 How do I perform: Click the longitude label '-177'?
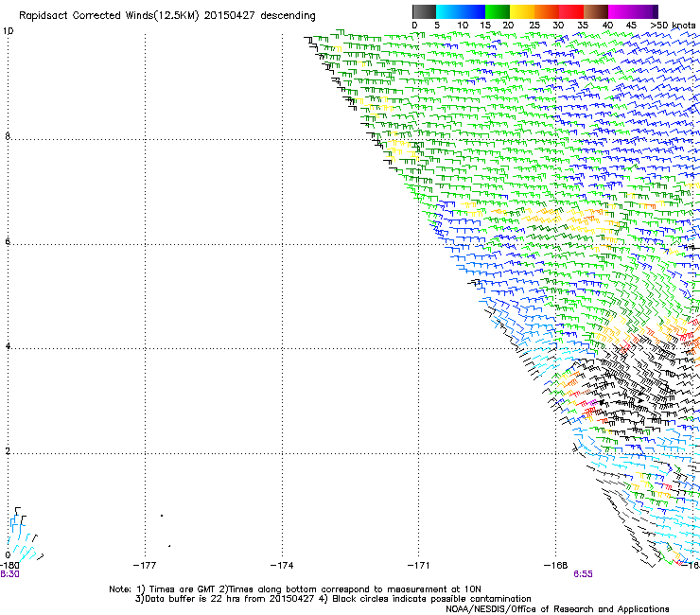click(145, 565)
